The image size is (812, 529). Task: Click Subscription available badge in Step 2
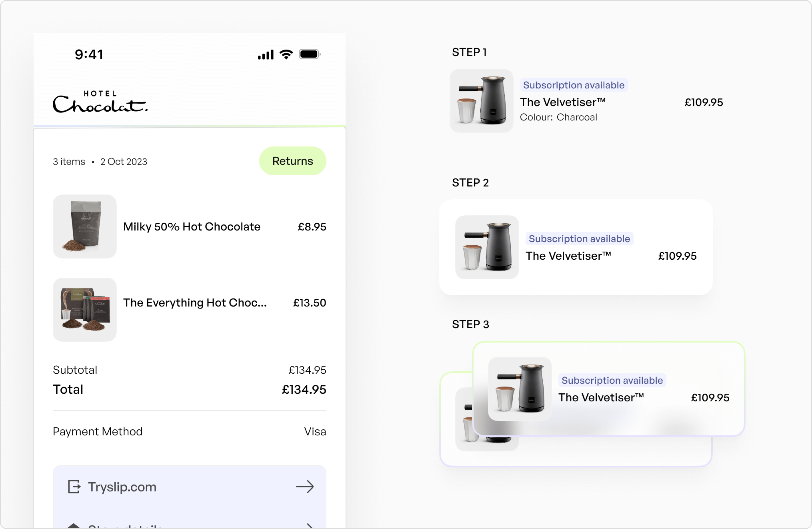pyautogui.click(x=579, y=239)
